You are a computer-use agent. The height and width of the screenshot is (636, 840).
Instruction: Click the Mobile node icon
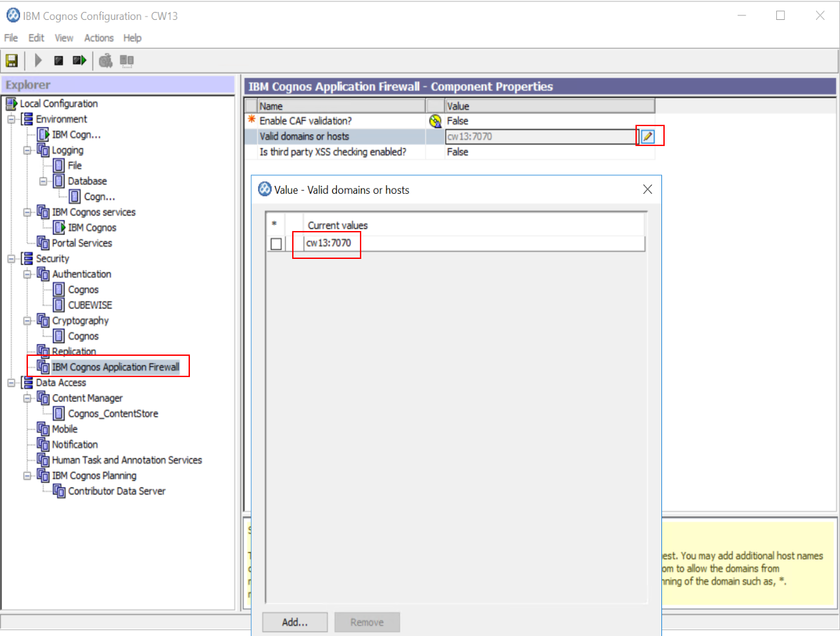click(x=43, y=429)
